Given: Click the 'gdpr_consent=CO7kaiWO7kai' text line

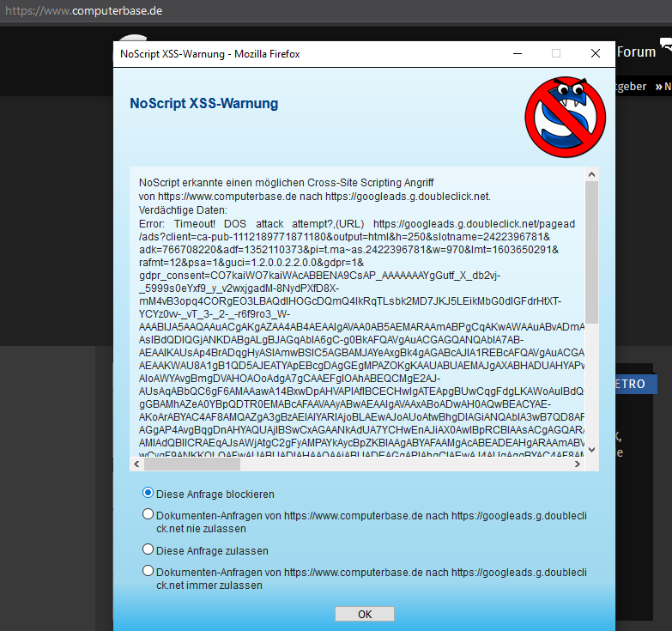Looking at the screenshot, I should point(320,276).
